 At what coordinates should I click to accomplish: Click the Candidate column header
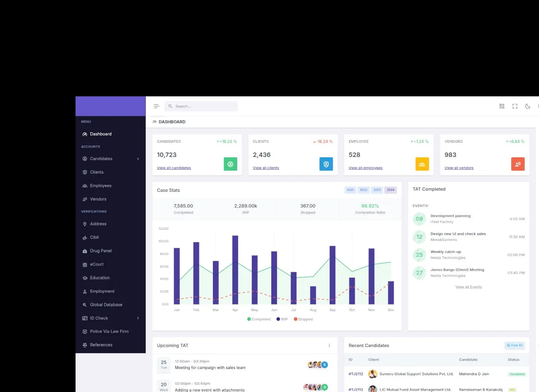point(468,360)
